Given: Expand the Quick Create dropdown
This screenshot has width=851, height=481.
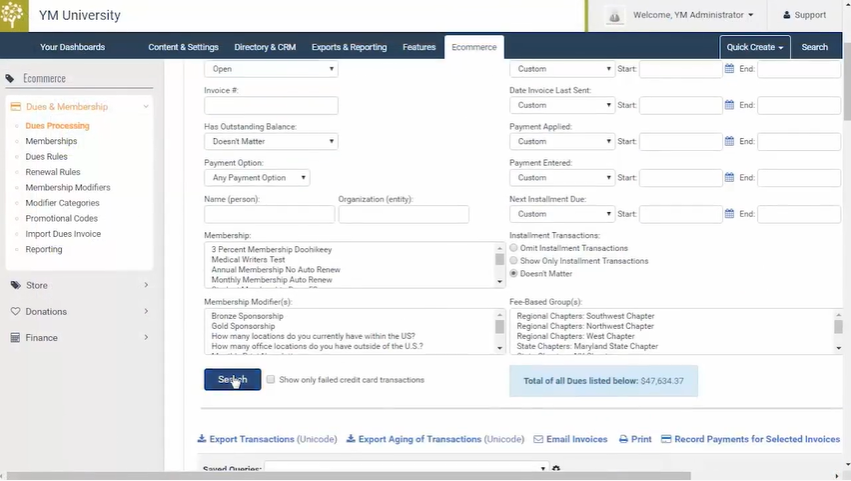Looking at the screenshot, I should point(754,47).
